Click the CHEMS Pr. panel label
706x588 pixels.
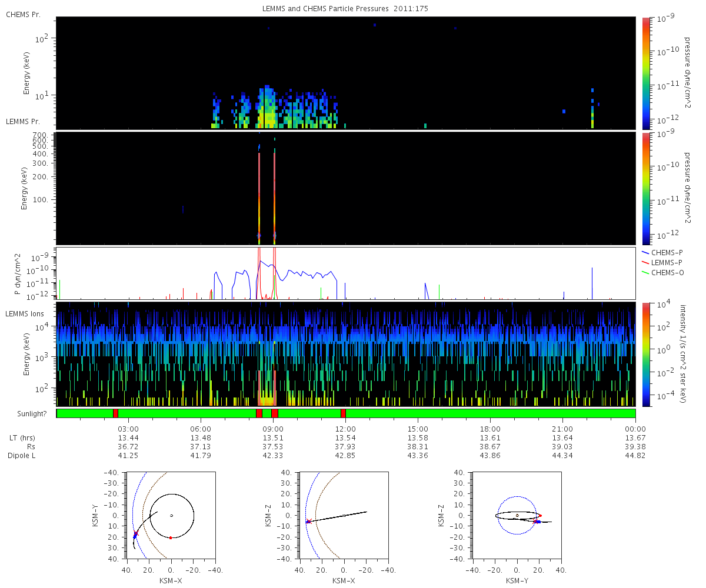tap(23, 14)
